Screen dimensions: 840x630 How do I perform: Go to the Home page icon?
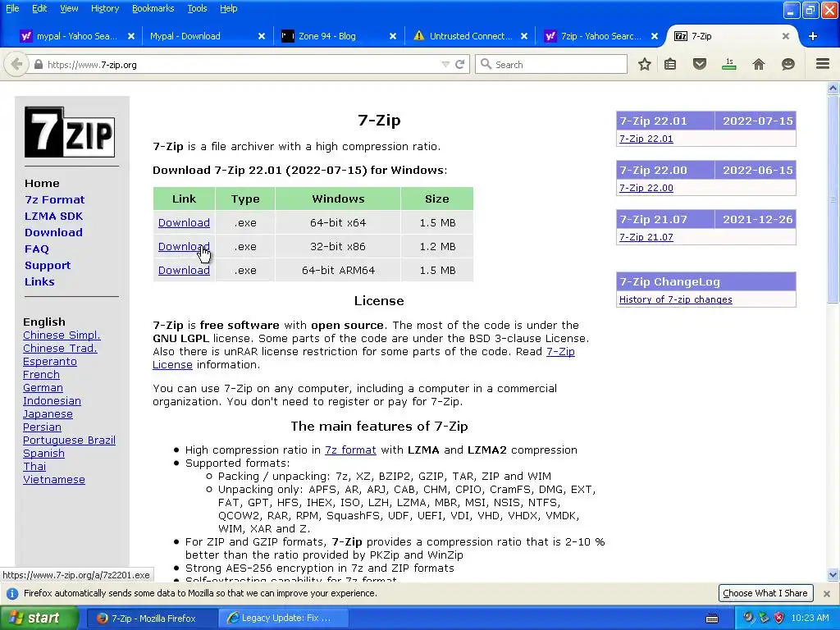click(759, 64)
